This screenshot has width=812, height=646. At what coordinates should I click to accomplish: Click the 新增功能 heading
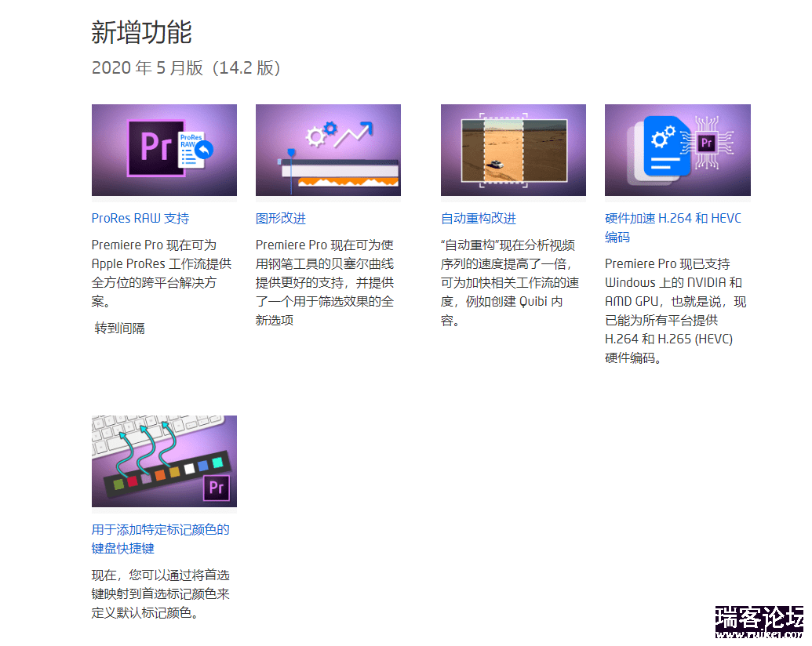(141, 32)
